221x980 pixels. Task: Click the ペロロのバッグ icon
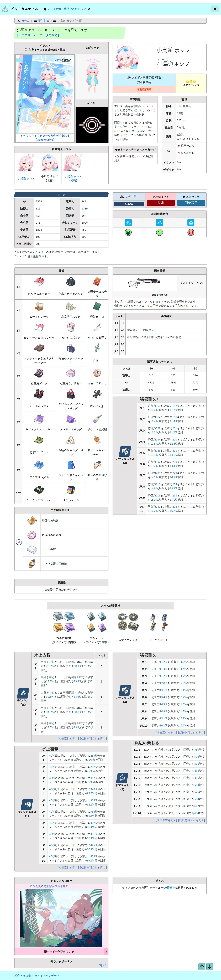tap(70, 327)
